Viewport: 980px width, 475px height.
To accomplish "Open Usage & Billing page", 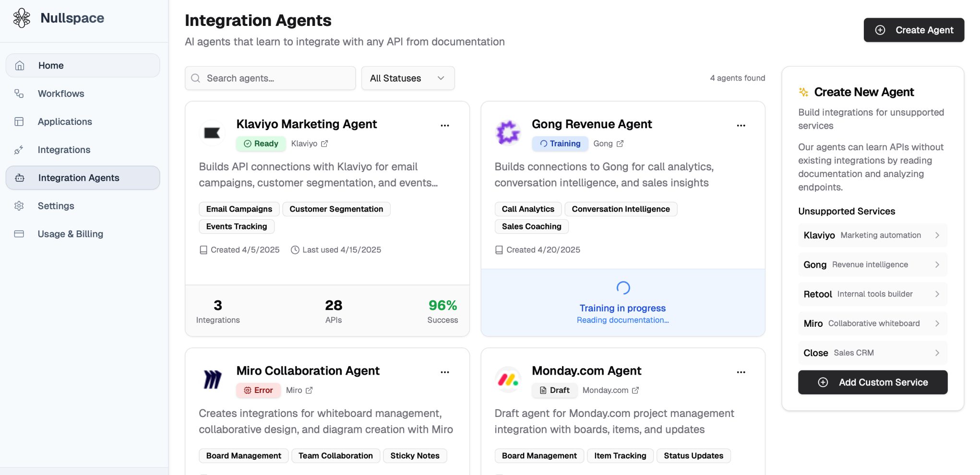I will pos(83,234).
